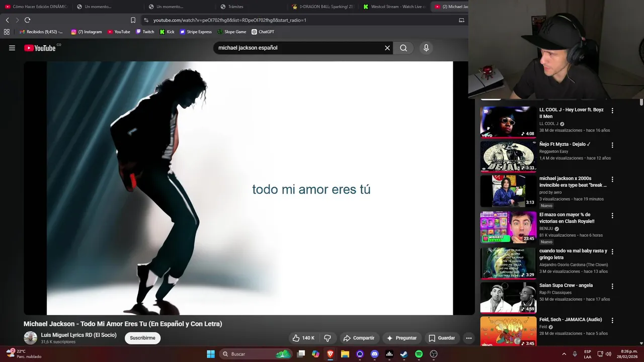Open options menu for Ñejo Dejalo video
644x362 pixels.
pos(612,145)
